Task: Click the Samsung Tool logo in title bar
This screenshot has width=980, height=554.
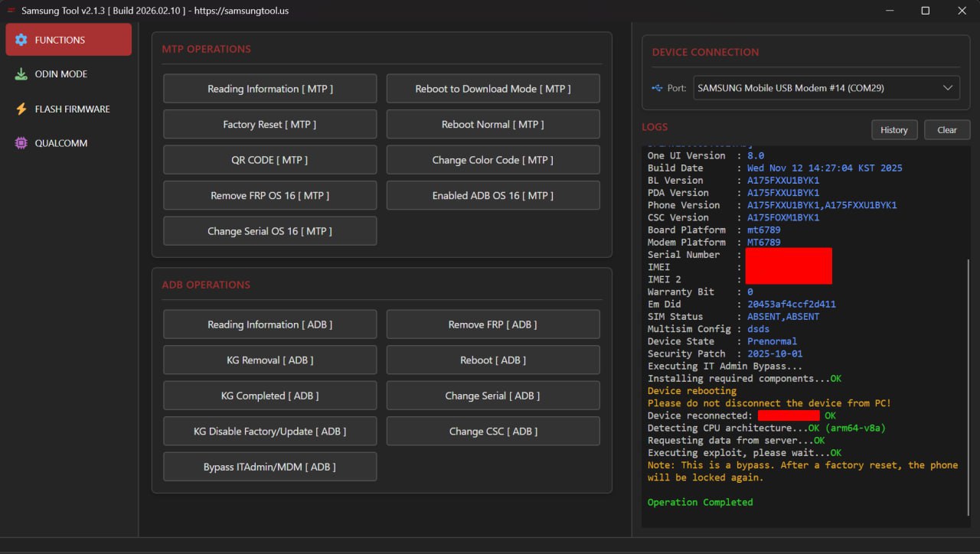Action: click(x=11, y=11)
